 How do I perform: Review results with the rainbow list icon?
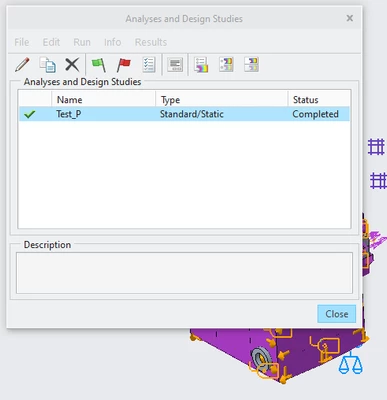(201, 65)
